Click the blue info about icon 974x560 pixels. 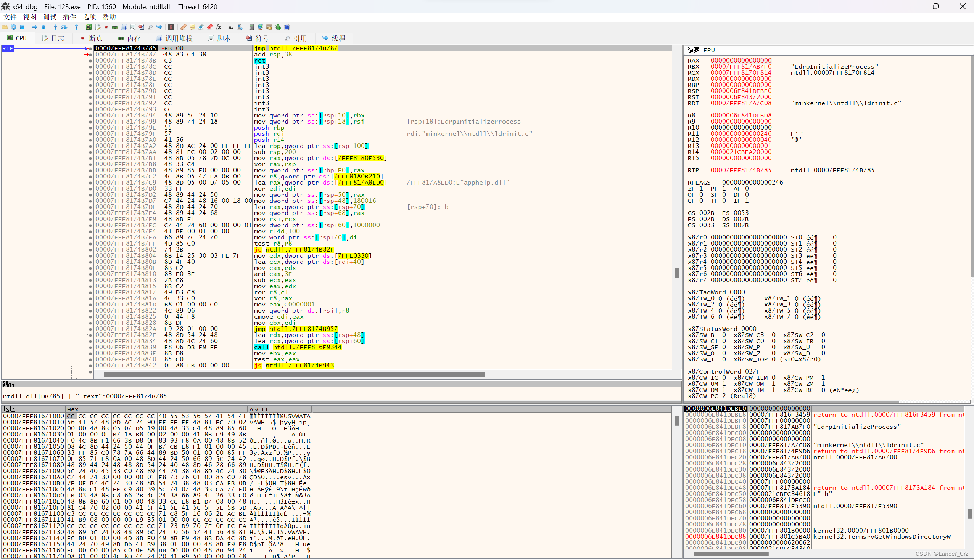click(x=287, y=27)
